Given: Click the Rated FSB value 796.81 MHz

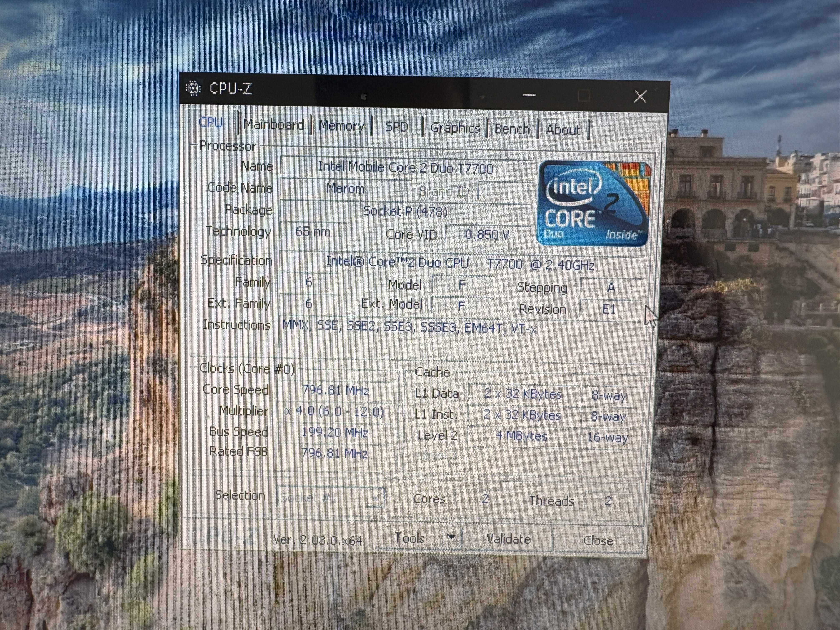Looking at the screenshot, I should pos(335,453).
